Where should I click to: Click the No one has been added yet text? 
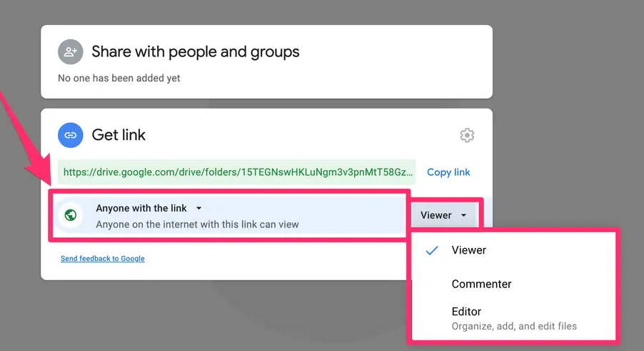(119, 78)
